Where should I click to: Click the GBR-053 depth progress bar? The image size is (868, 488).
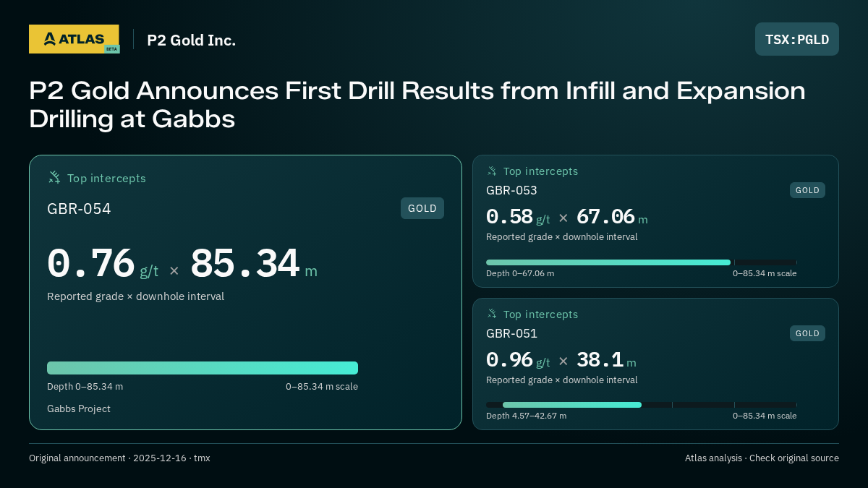coord(642,262)
